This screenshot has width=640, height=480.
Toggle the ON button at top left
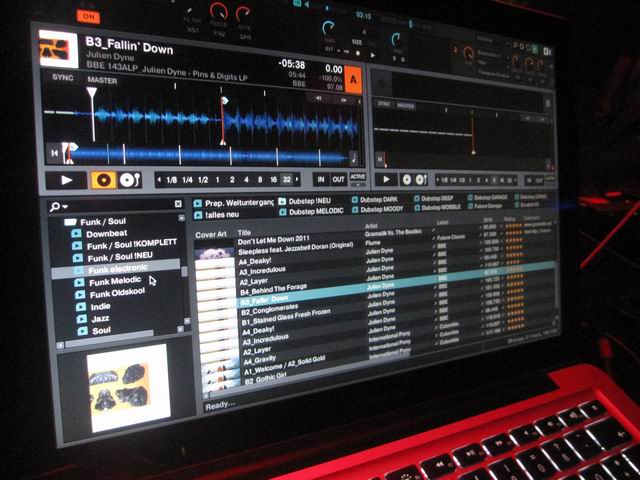89,17
